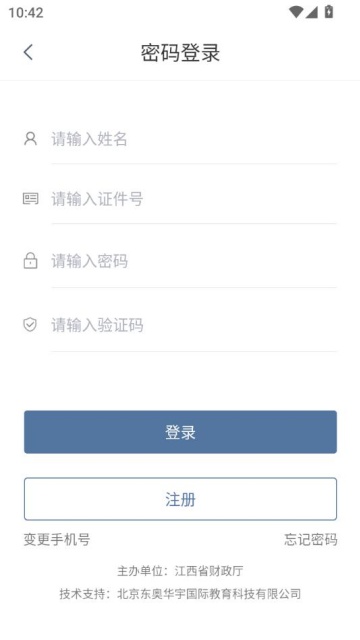The image size is (360, 640).
Task: Click the ID card icon
Action: [30, 199]
